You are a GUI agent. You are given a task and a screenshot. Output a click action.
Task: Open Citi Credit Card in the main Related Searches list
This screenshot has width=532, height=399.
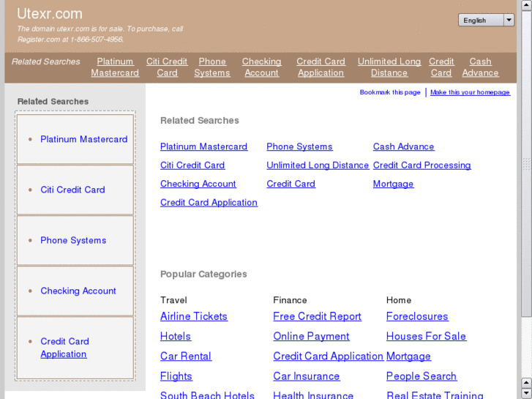point(192,165)
